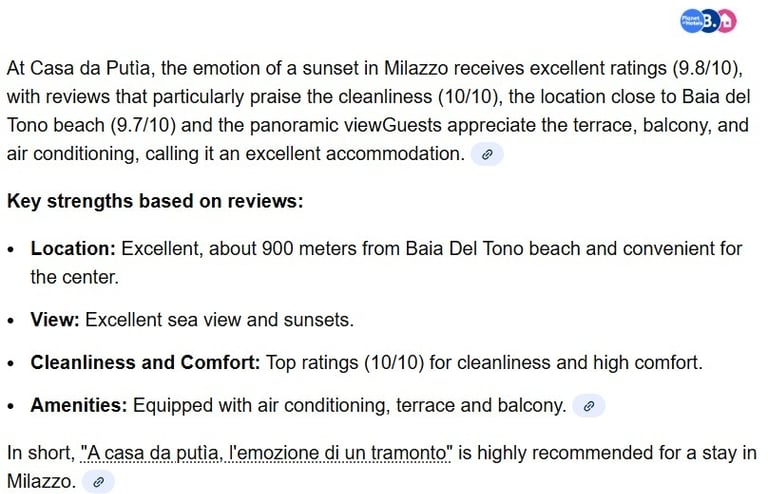Click 'Tono beach (9.7/10)' in the opening paragraph

(91, 125)
